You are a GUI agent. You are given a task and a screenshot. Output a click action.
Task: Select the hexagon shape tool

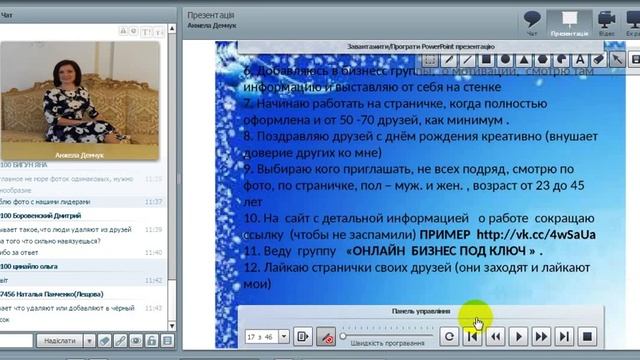pos(543,60)
